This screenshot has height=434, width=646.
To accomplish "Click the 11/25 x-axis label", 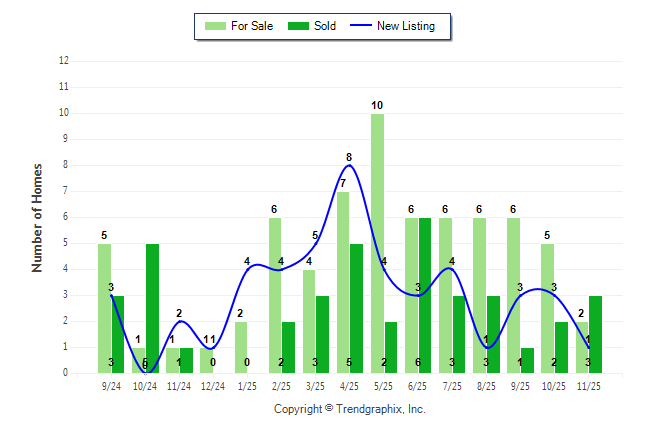I will (x=589, y=384).
